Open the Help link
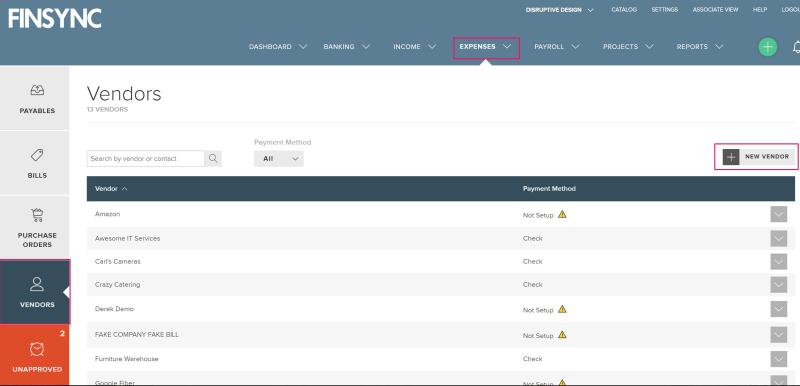The width and height of the screenshot is (800, 386). (760, 10)
